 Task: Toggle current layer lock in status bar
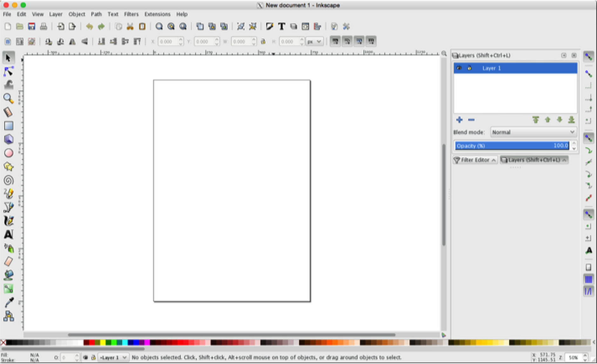(x=93, y=357)
